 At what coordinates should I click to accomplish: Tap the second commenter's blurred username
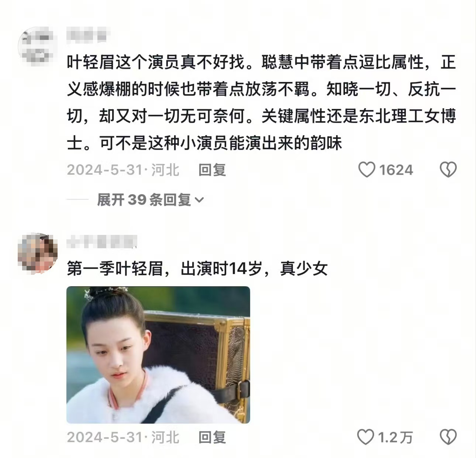point(102,241)
